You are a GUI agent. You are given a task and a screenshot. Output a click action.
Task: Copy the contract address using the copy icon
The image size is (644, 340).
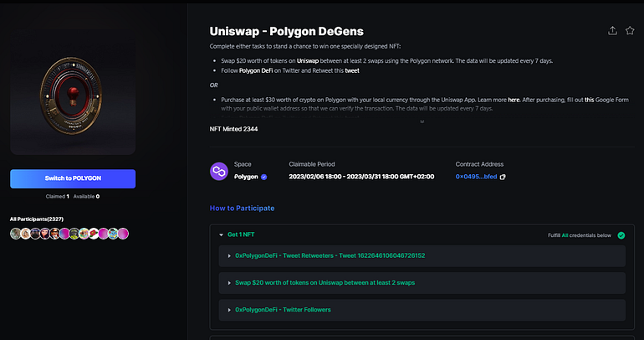[x=503, y=177]
